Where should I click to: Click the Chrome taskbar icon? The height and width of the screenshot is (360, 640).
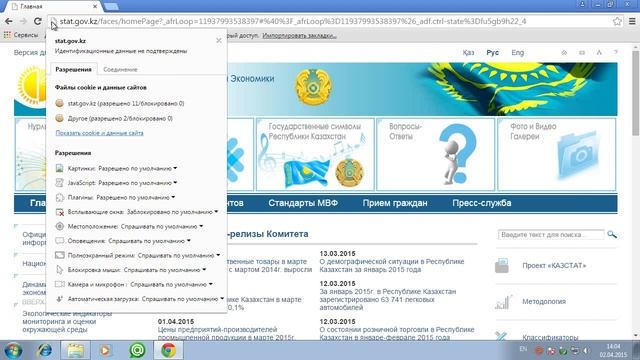pos(168,350)
